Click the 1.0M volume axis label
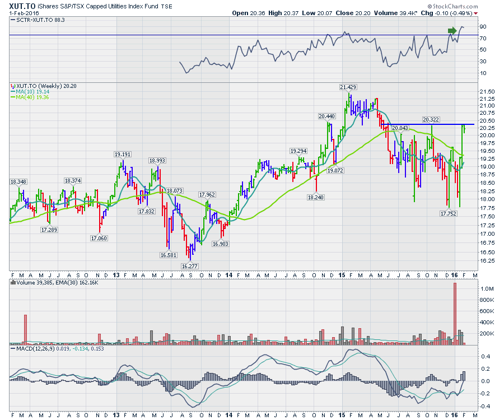 487,288
